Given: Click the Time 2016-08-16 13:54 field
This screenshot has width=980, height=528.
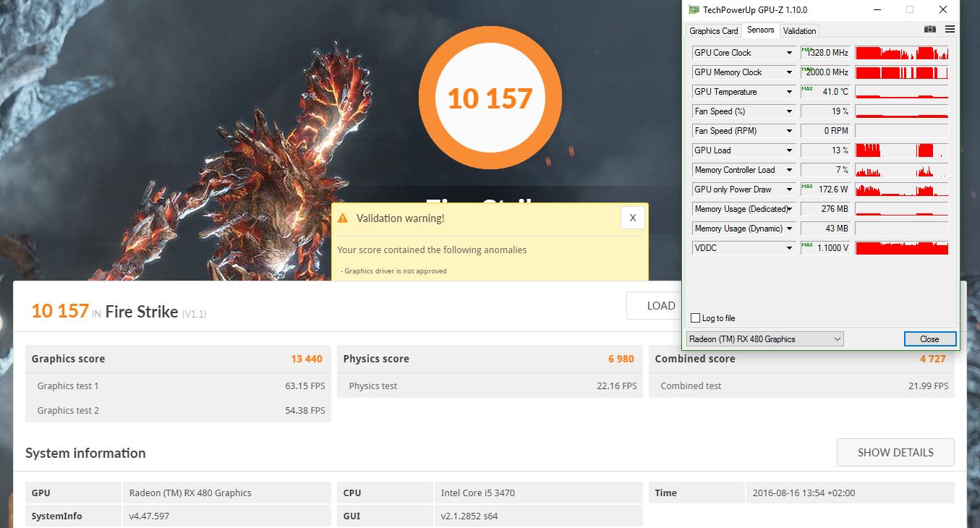Looking at the screenshot, I should (x=849, y=493).
